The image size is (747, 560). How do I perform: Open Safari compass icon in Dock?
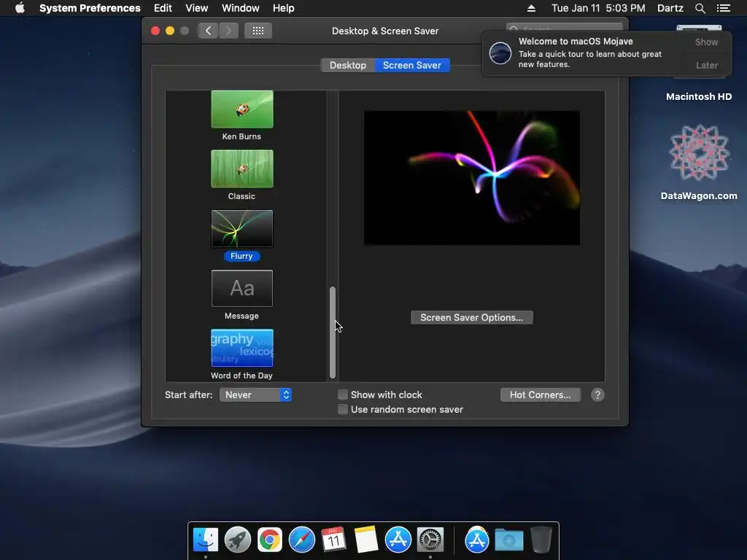tap(302, 540)
